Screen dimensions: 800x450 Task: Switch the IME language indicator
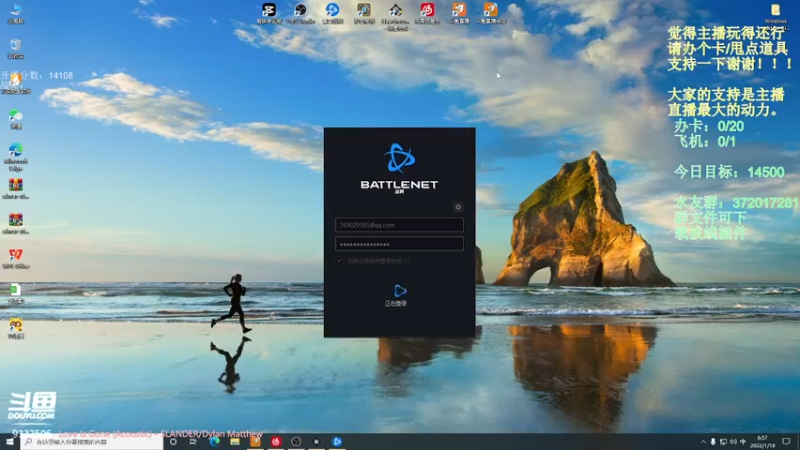point(743,442)
